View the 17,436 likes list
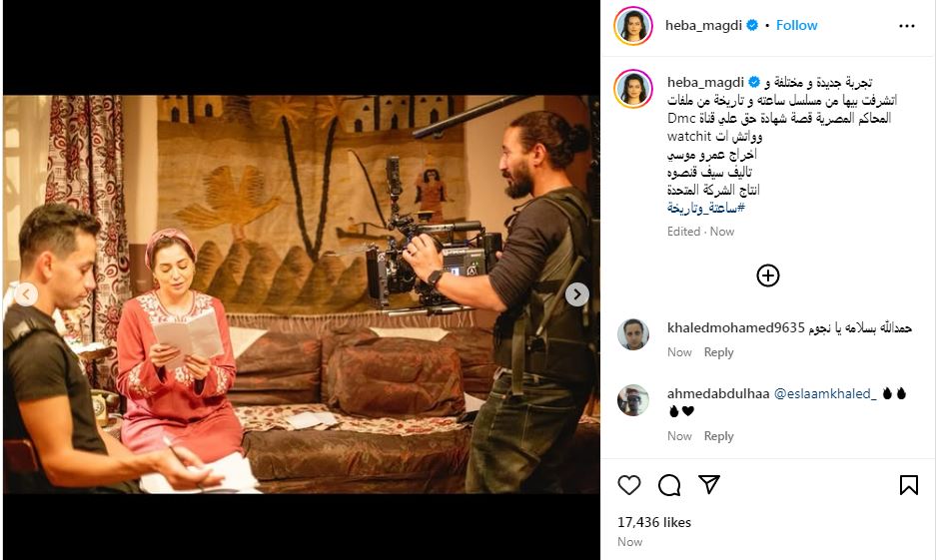936x560 pixels. coord(654,522)
